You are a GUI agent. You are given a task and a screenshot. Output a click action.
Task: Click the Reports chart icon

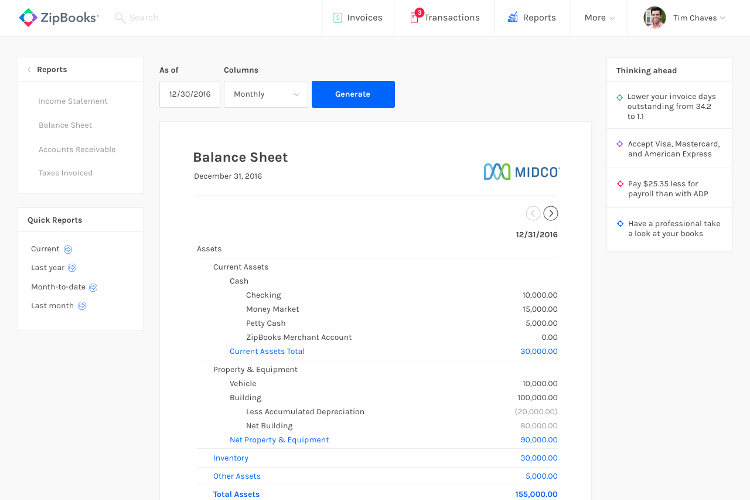pos(513,17)
